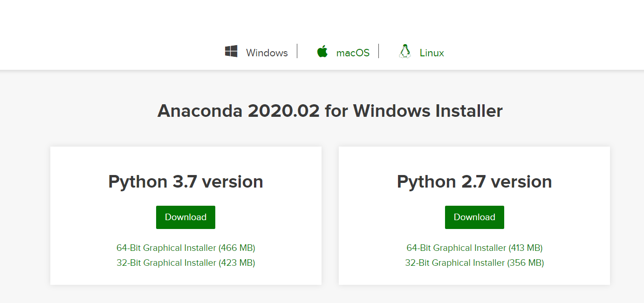644x303 pixels.
Task: Download the Python 2.7 version installer
Action: click(474, 217)
